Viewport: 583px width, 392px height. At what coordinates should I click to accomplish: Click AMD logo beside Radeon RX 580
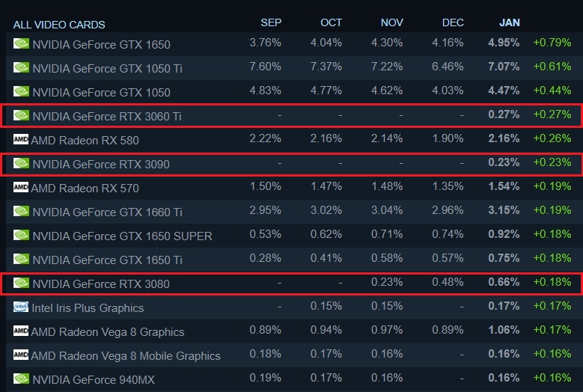click(21, 139)
